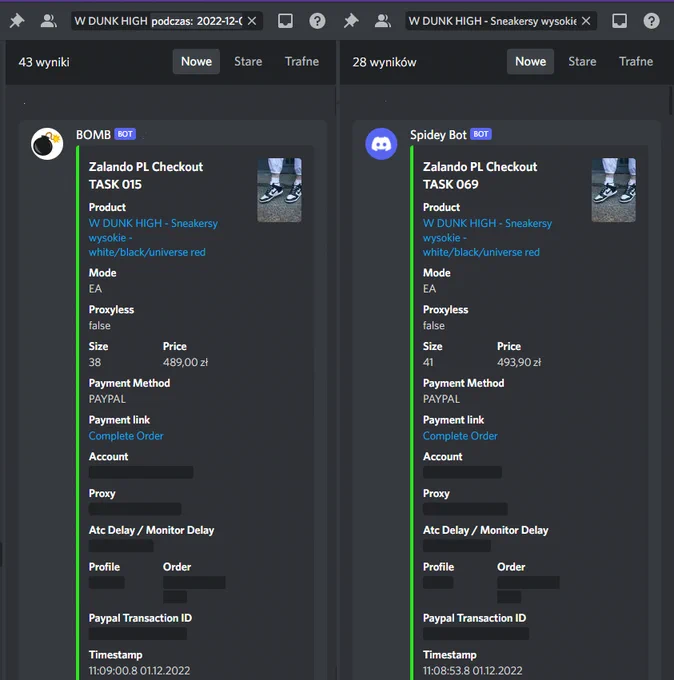Click the 'Zalando PL Checkout TASK 015' title
The width and height of the screenshot is (674, 680).
click(x=146, y=176)
